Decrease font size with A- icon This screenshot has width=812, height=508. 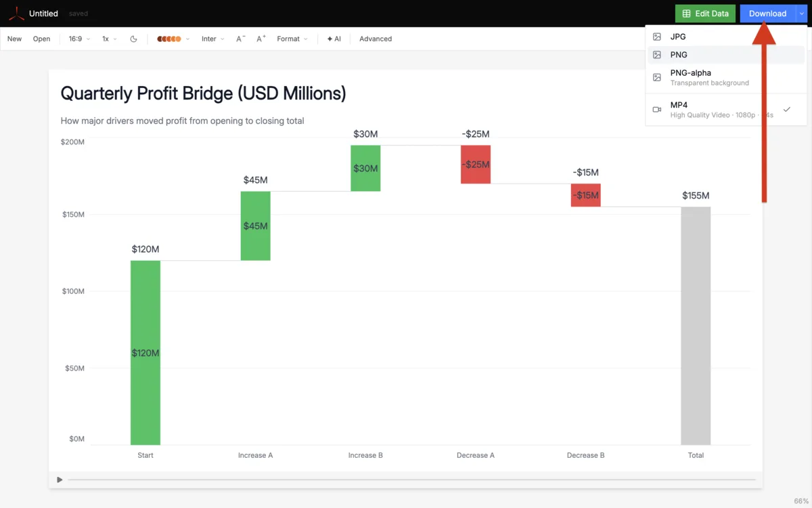[240, 39]
